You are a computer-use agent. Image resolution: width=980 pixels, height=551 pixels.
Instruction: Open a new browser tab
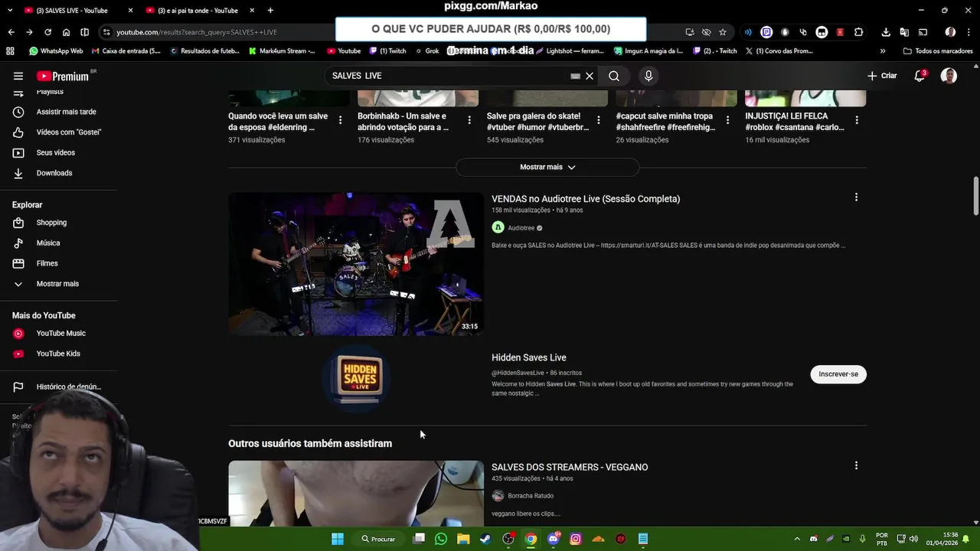[270, 11]
